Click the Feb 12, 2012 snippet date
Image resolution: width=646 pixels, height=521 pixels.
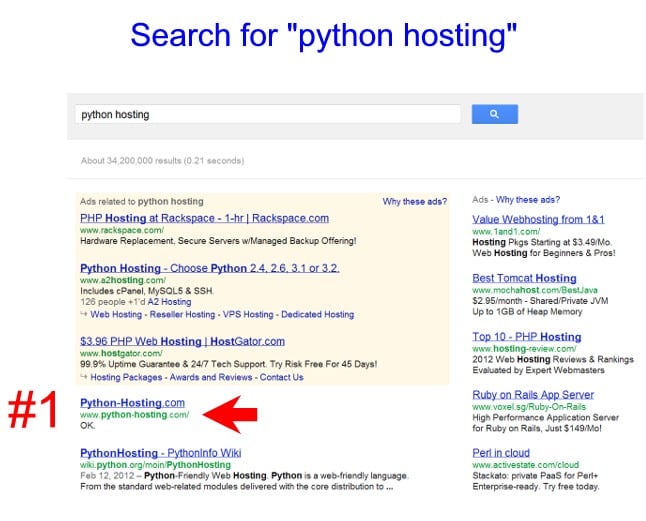(x=107, y=476)
